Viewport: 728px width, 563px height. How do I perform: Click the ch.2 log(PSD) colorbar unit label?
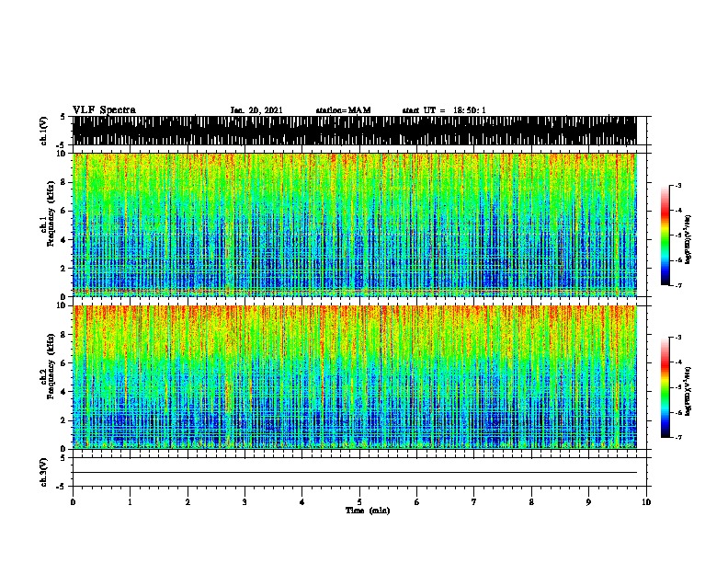[x=688, y=391]
